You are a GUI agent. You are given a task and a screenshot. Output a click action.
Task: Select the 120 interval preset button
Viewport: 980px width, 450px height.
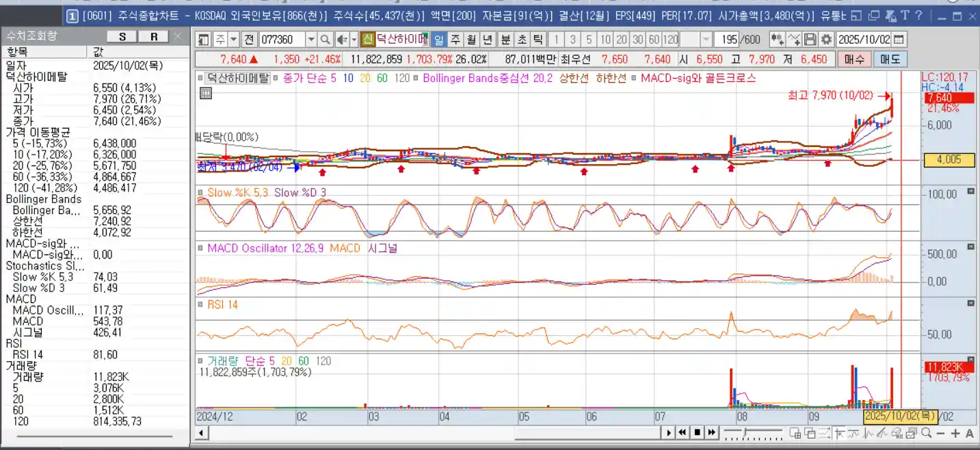pyautogui.click(x=671, y=40)
